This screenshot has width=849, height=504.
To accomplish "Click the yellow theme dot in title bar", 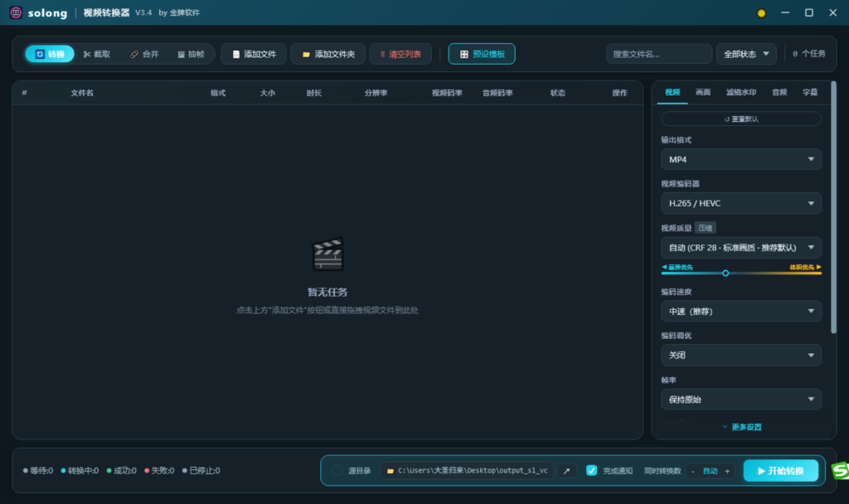I will click(x=761, y=13).
